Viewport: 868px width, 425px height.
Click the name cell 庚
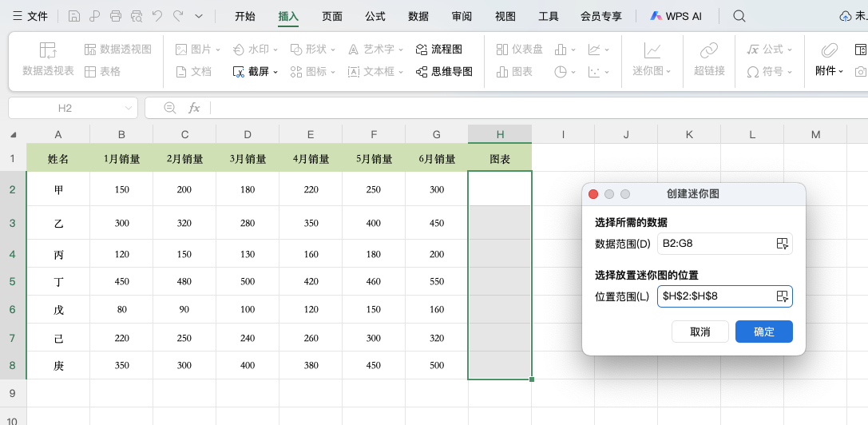pos(58,365)
